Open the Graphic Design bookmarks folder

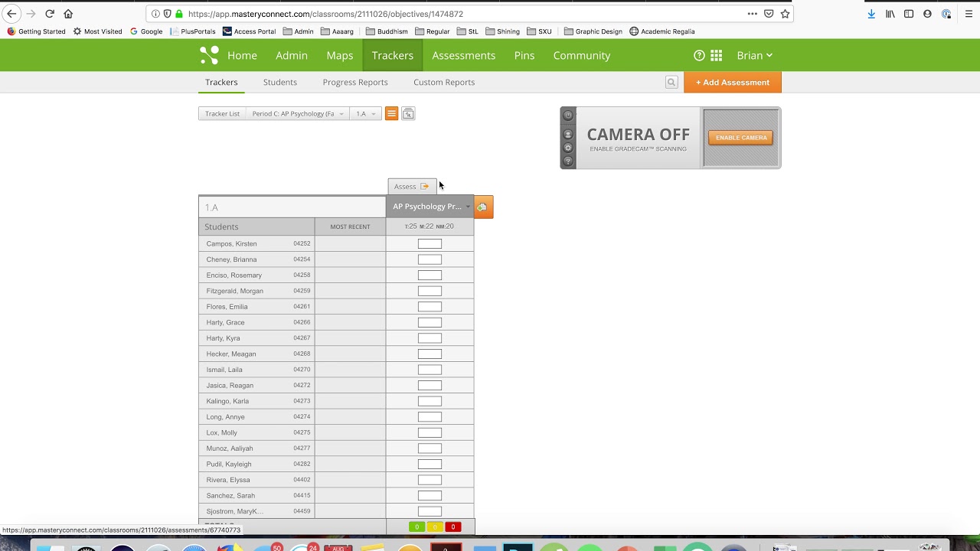click(x=593, y=31)
